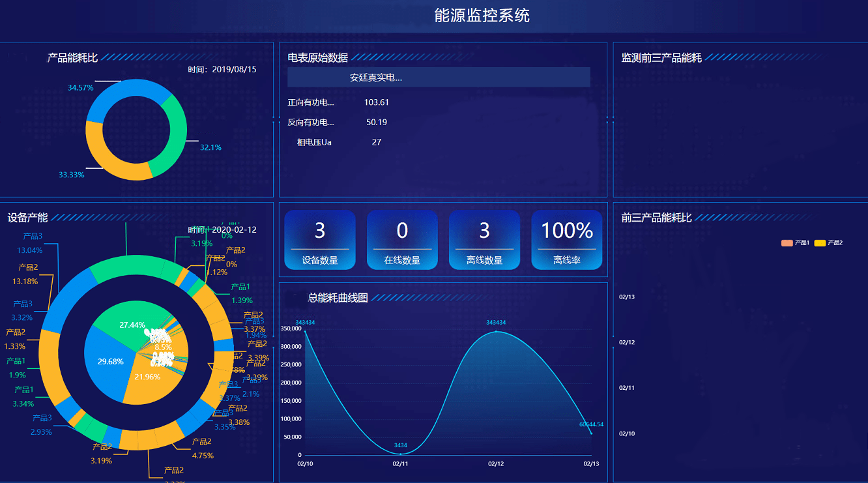Click the 相电压Ua row label
The image size is (868, 483).
(314, 142)
